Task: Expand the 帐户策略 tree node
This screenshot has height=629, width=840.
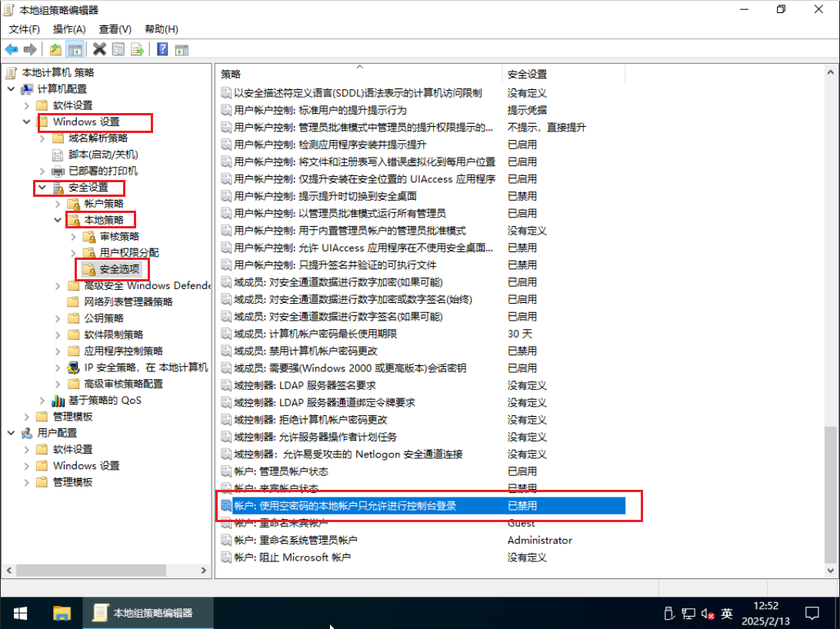Action: (58, 204)
